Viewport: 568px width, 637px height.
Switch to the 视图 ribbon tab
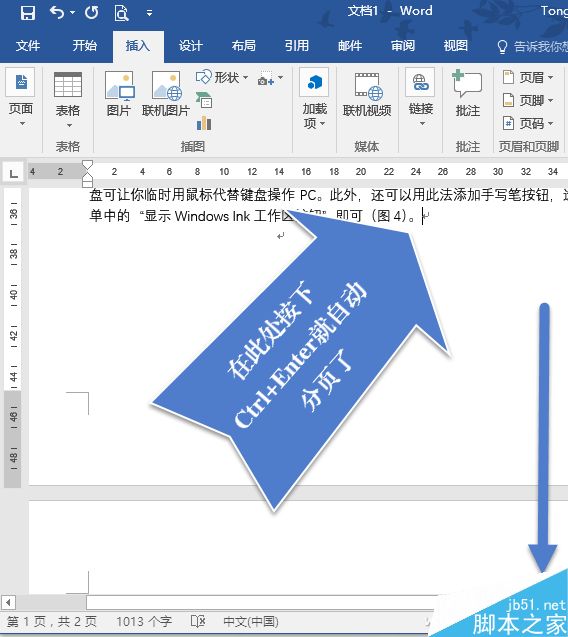pos(455,46)
